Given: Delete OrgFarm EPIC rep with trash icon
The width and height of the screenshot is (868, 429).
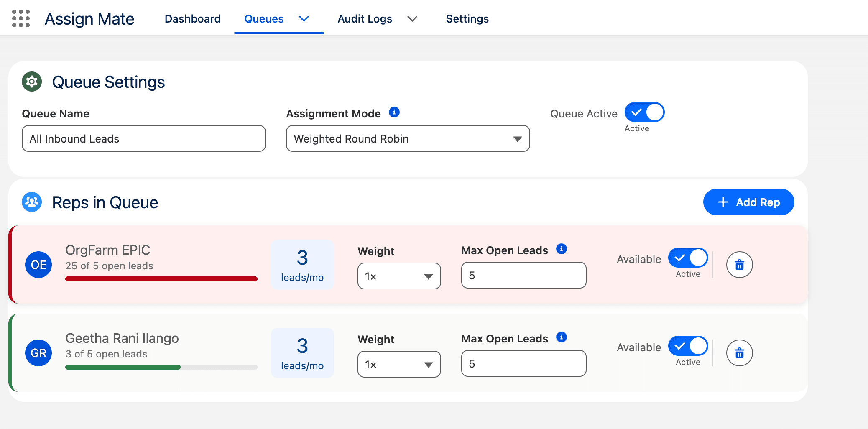Looking at the screenshot, I should 740,265.
